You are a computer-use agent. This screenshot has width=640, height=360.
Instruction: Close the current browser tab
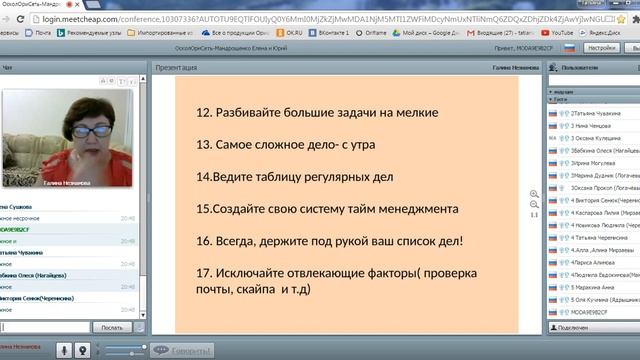[x=77, y=4]
